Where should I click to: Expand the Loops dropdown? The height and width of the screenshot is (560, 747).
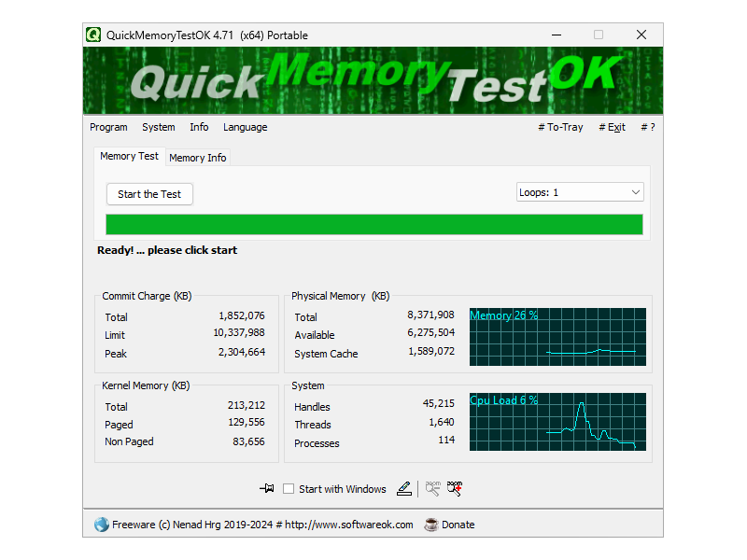point(580,192)
